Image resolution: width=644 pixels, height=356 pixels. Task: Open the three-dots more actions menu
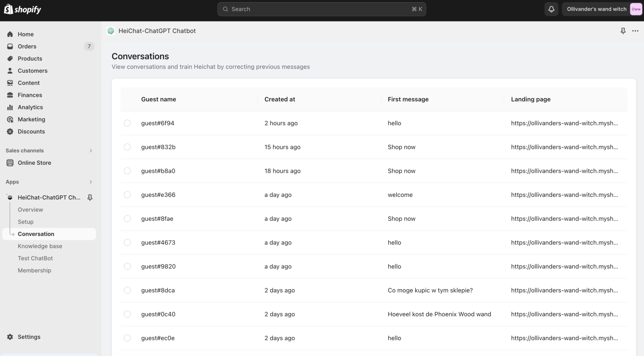(635, 31)
